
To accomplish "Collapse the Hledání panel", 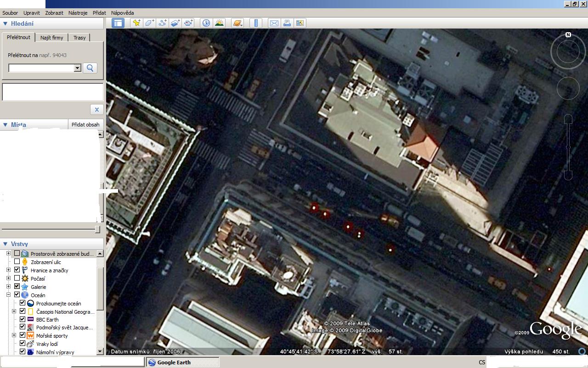I will point(6,24).
